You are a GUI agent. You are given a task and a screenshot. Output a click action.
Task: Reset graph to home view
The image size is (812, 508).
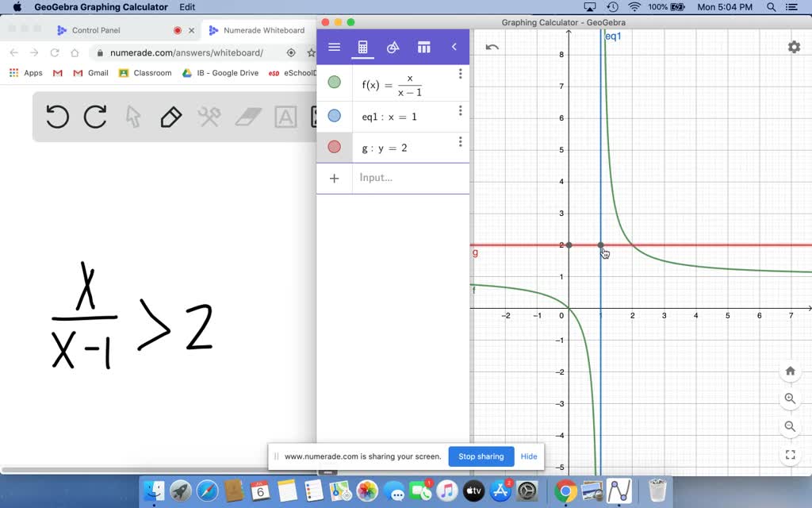coord(790,371)
